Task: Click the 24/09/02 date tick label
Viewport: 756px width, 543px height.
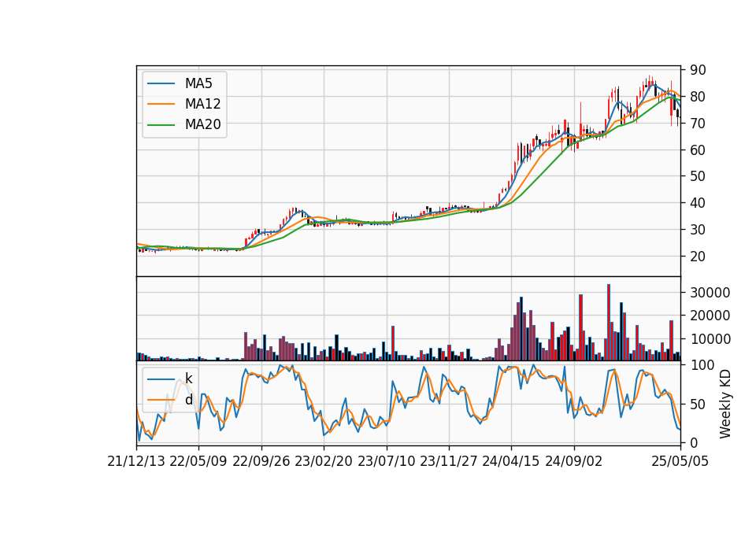Action: [x=574, y=461]
